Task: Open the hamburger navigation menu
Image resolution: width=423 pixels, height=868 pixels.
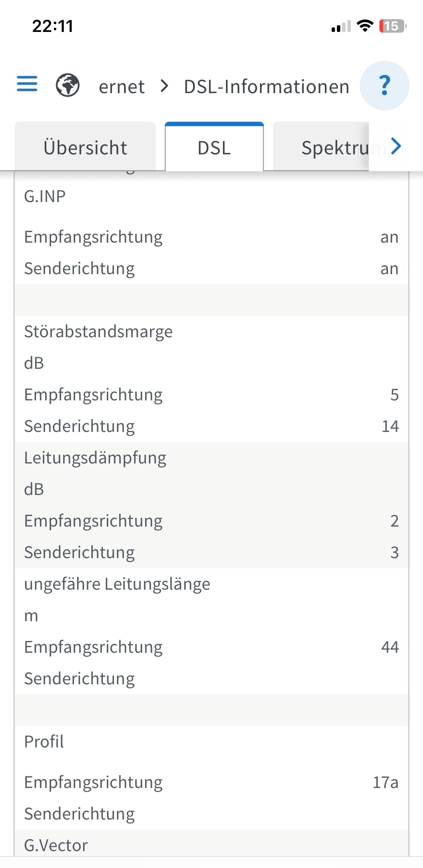Action: click(27, 84)
